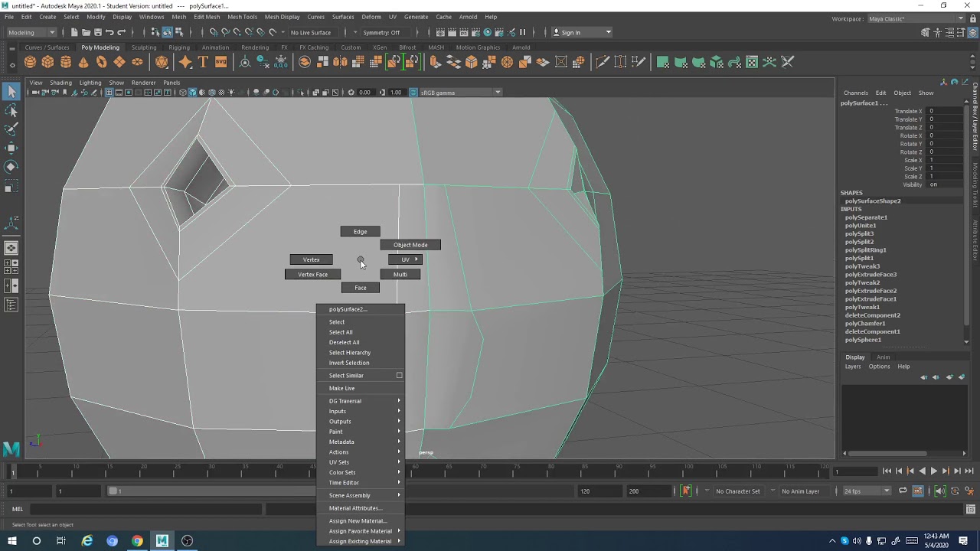Click the UV editor checkered shelf icon
This screenshot has width=980, height=551.
pyautogui.click(x=752, y=62)
